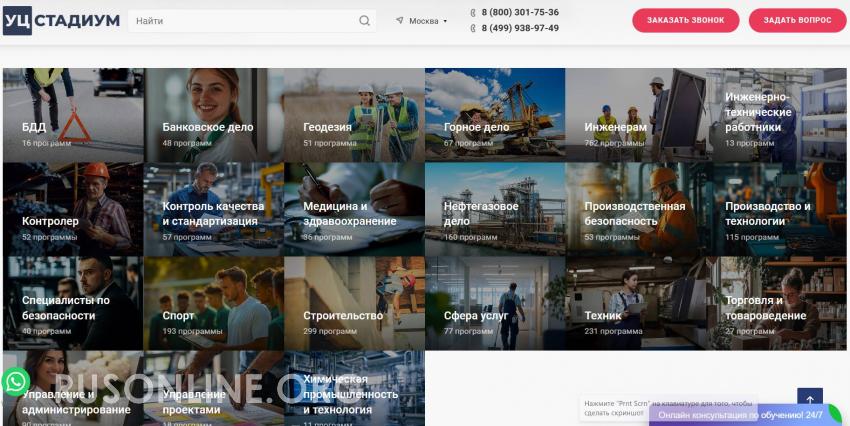Focus the Найти search field
The height and width of the screenshot is (426, 850).
click(x=244, y=21)
